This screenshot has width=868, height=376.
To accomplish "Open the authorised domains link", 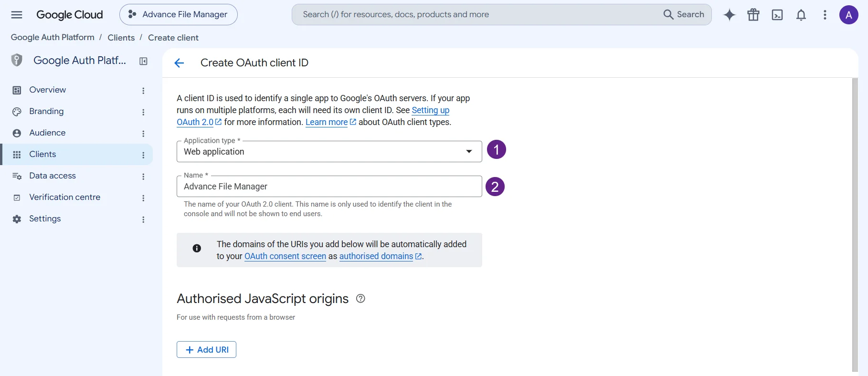I will (x=380, y=256).
